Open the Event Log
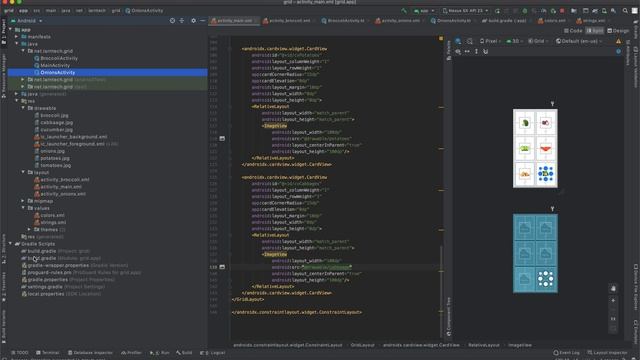 click(566, 353)
